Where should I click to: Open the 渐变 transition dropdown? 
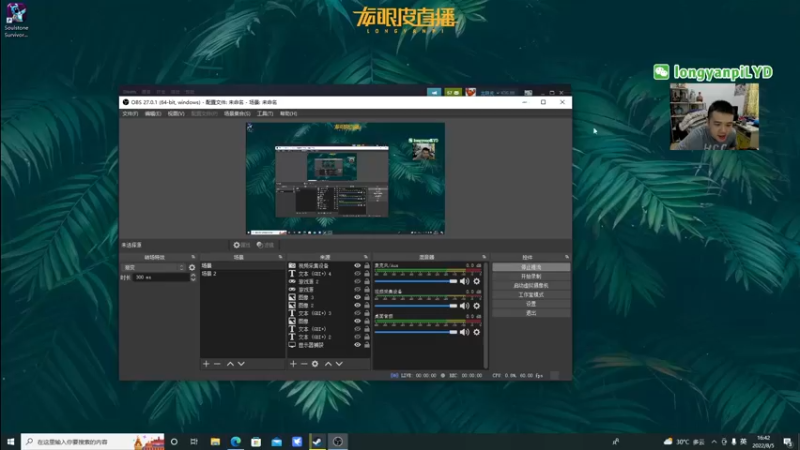point(154,267)
